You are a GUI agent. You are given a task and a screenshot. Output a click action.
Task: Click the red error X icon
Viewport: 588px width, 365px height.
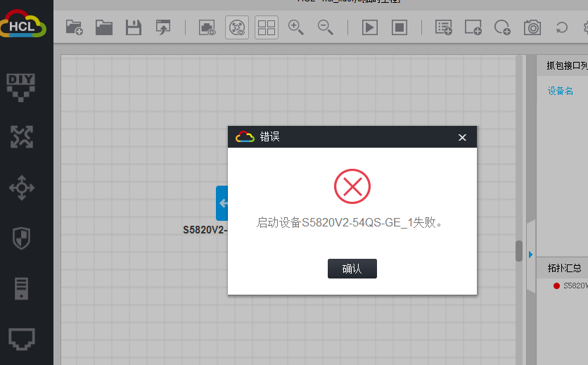pos(352,186)
